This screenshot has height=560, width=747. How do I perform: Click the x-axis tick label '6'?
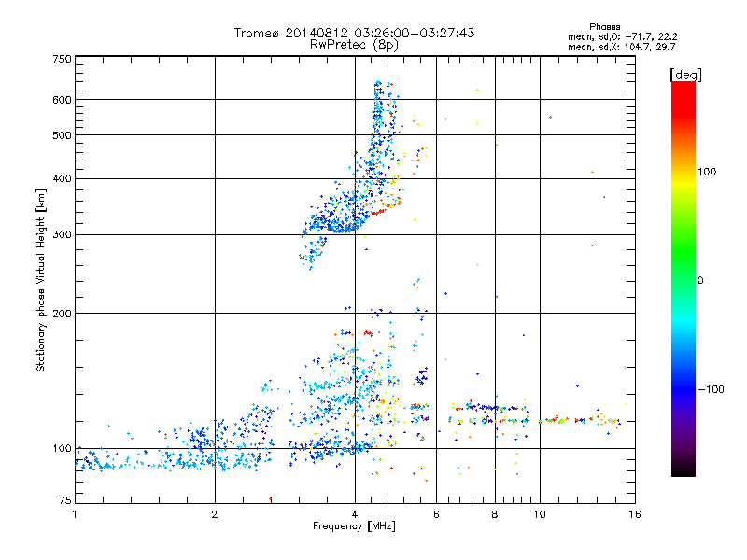436,514
